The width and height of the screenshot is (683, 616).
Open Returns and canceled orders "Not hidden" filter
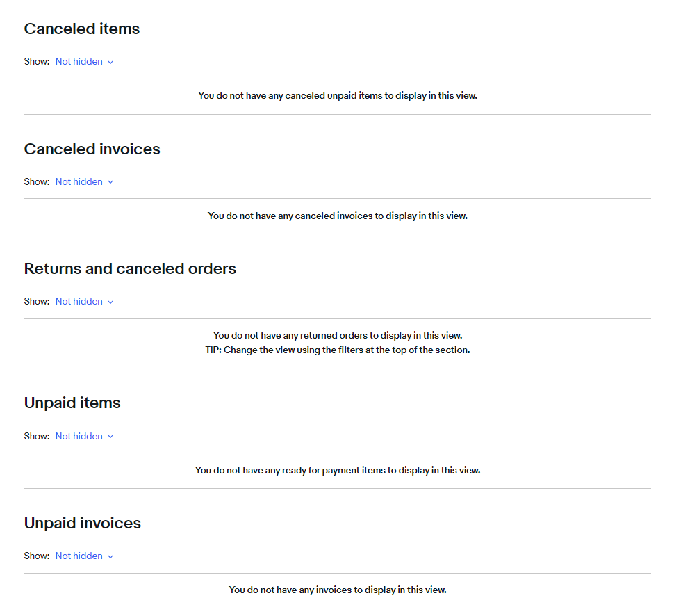[79, 302]
